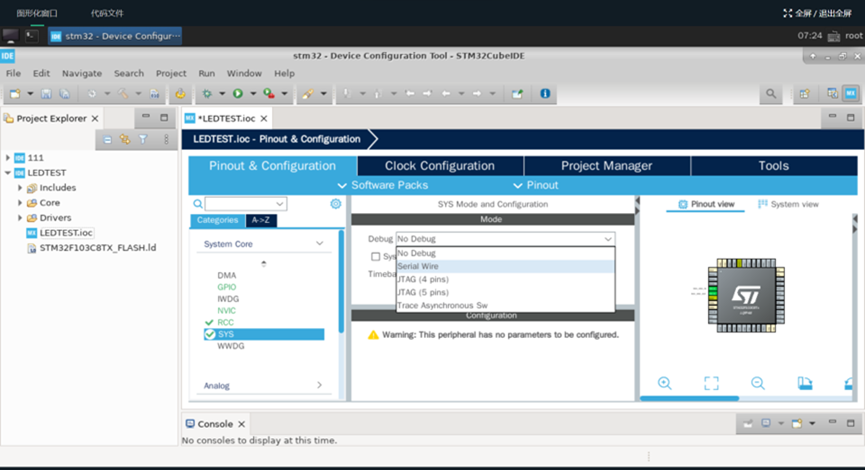
Task: Run the project with the green play icon
Action: pyautogui.click(x=238, y=94)
